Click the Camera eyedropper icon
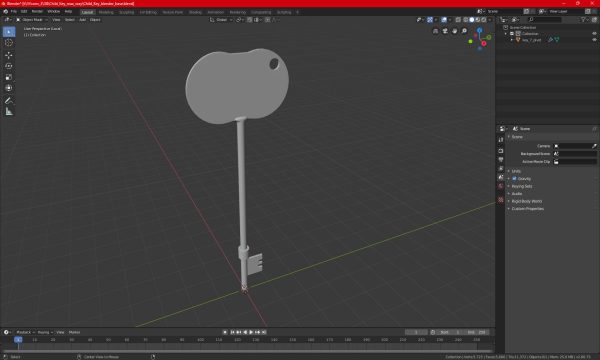The width and height of the screenshot is (600, 360). point(594,146)
